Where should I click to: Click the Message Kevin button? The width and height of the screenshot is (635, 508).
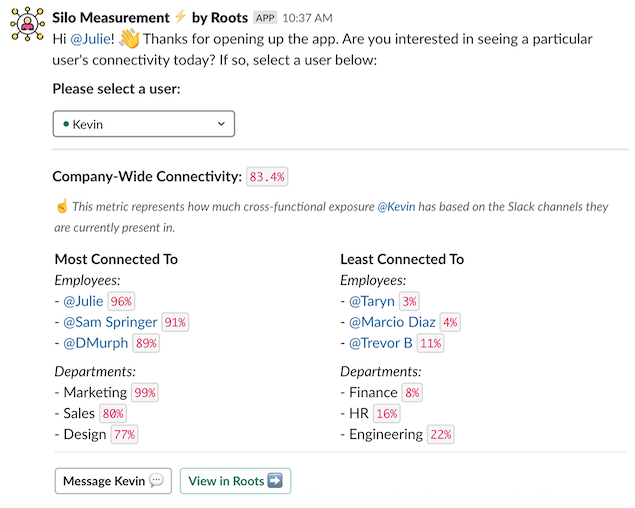pos(112,481)
